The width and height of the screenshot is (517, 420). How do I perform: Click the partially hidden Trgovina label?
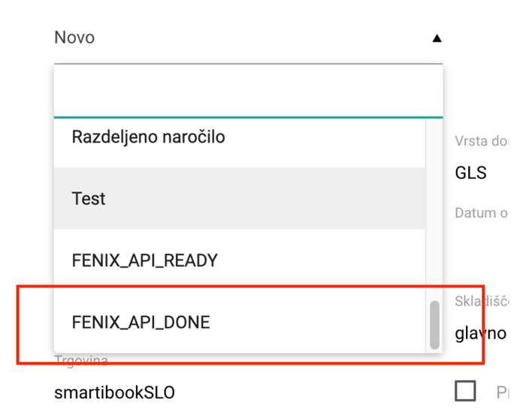tap(81, 360)
